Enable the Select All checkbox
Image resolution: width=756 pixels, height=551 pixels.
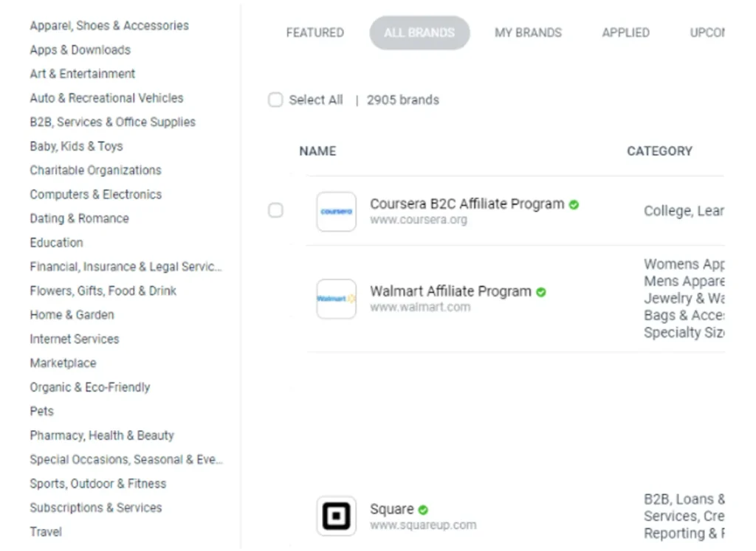pos(275,100)
